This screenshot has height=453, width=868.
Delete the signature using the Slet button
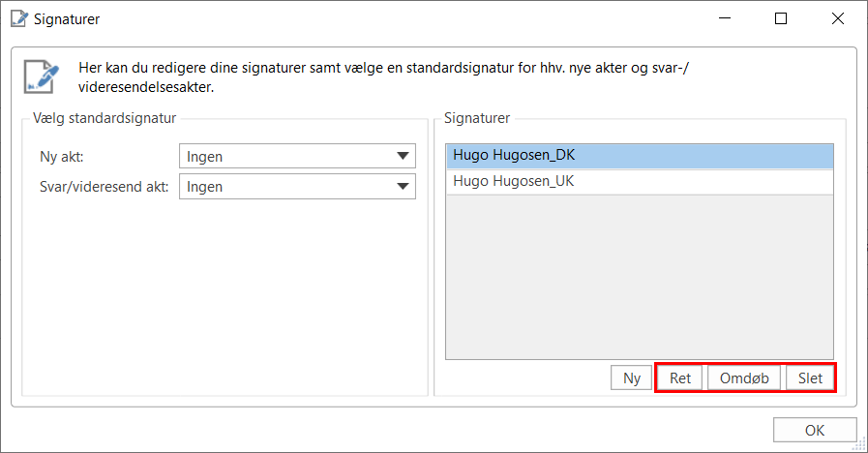810,377
